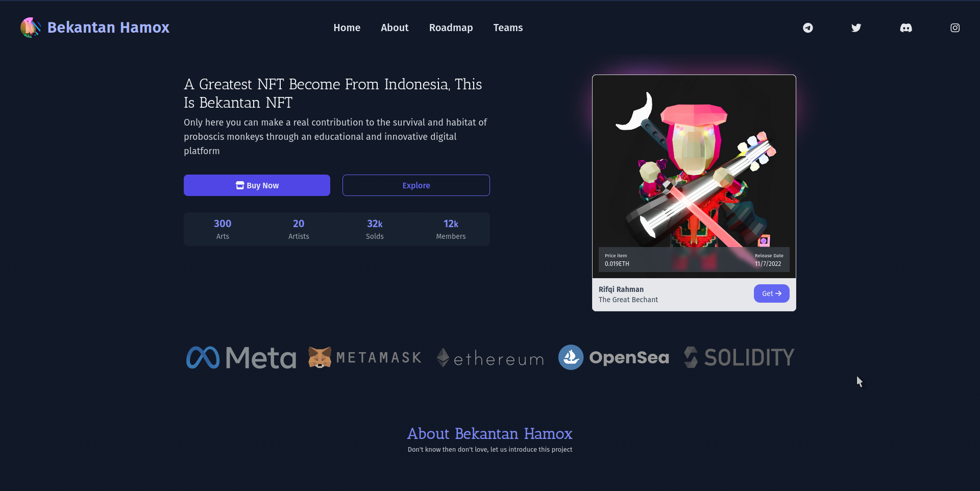Click the subtitle Don't know then don't love
The height and width of the screenshot is (491, 980).
(x=490, y=450)
